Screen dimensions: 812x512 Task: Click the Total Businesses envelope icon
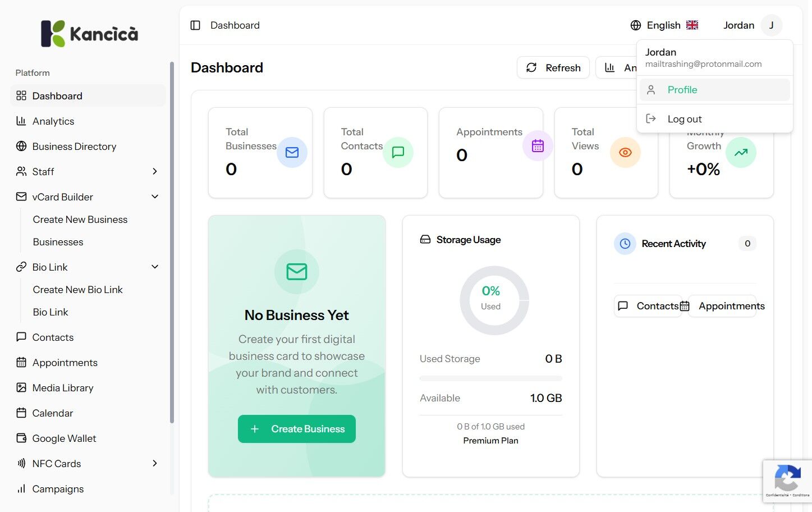292,152
